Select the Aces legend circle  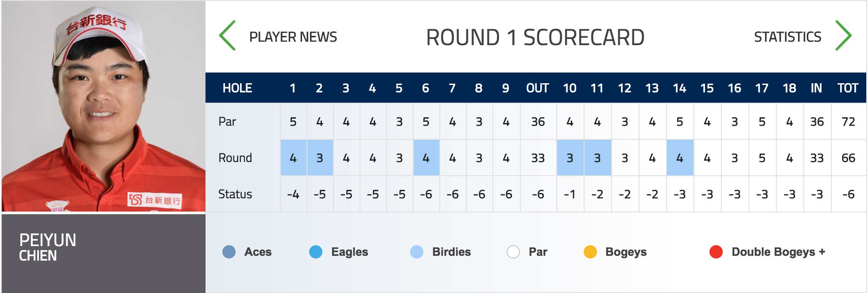pos(229,252)
